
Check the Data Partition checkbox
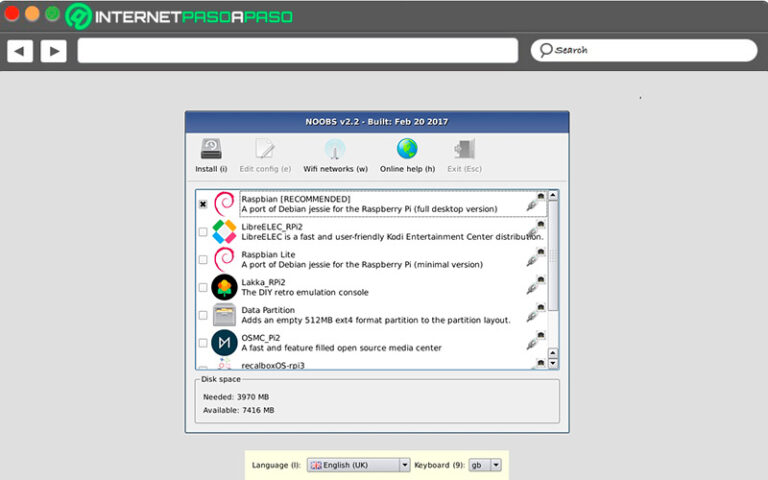point(203,315)
